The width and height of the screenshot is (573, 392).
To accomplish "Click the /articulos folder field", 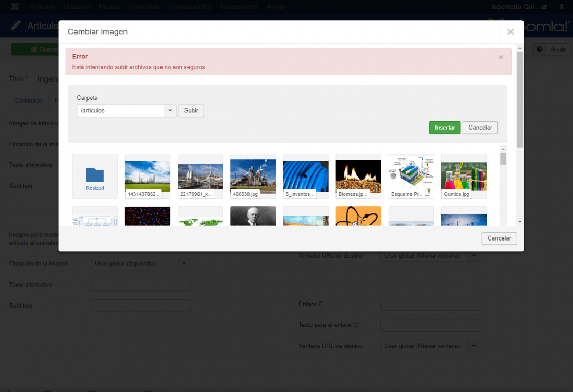I will point(120,111).
